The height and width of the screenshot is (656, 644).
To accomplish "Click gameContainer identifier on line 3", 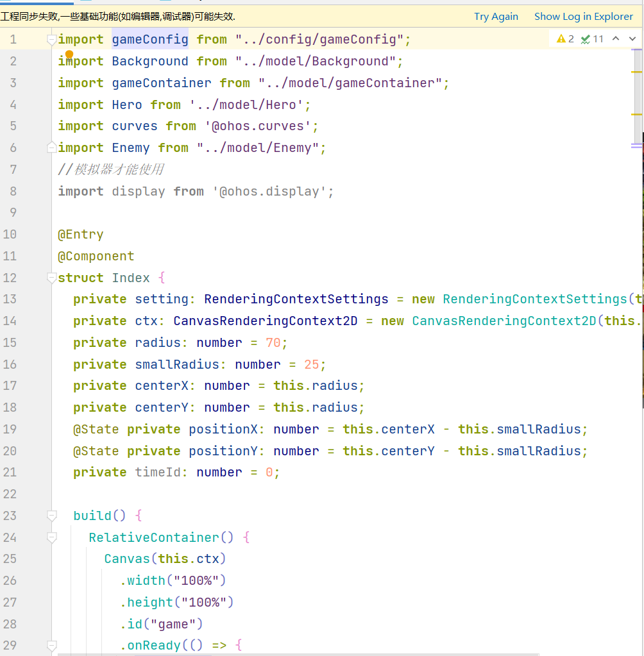I will tap(162, 83).
